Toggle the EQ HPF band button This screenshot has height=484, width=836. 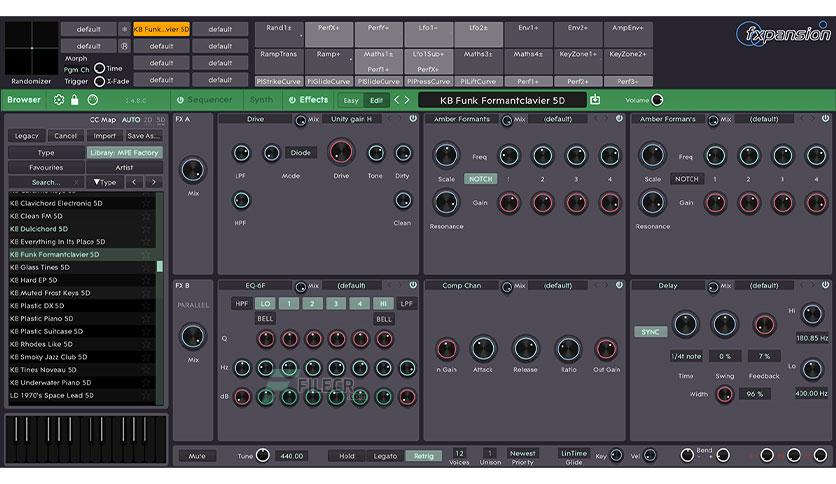pyautogui.click(x=242, y=303)
